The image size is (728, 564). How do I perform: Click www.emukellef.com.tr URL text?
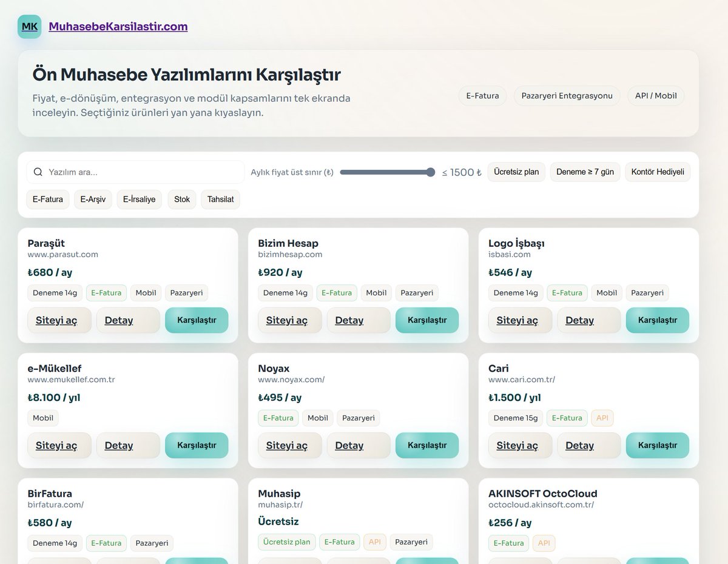point(71,380)
